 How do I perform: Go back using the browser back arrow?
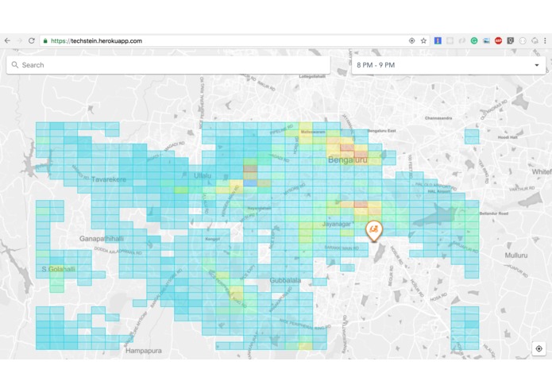coord(7,40)
